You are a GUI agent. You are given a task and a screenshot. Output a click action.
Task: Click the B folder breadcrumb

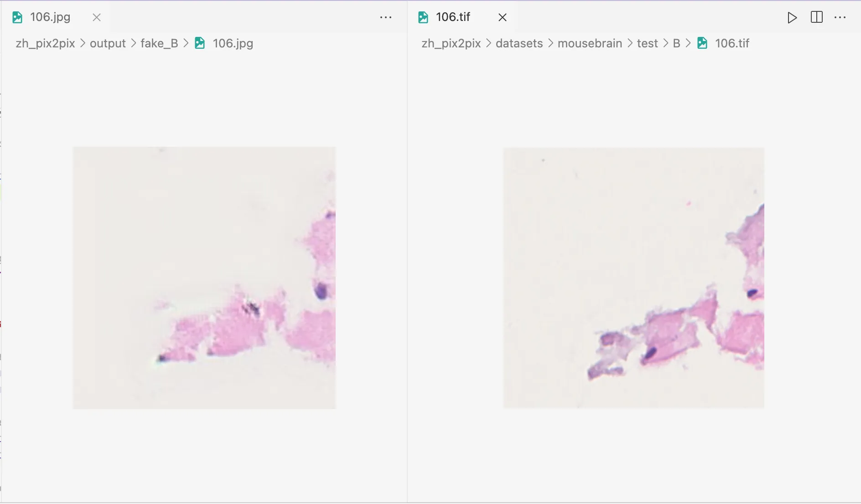(x=676, y=43)
